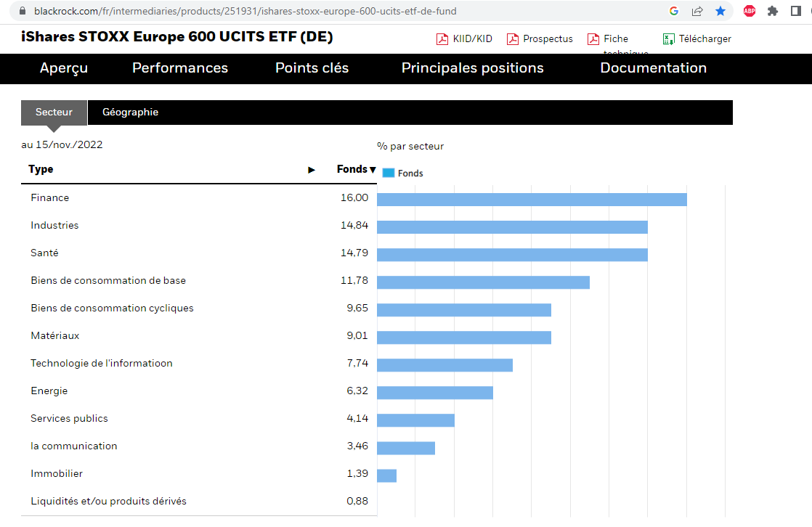Click the Services publics row label
This screenshot has width=812, height=527.
(70, 418)
